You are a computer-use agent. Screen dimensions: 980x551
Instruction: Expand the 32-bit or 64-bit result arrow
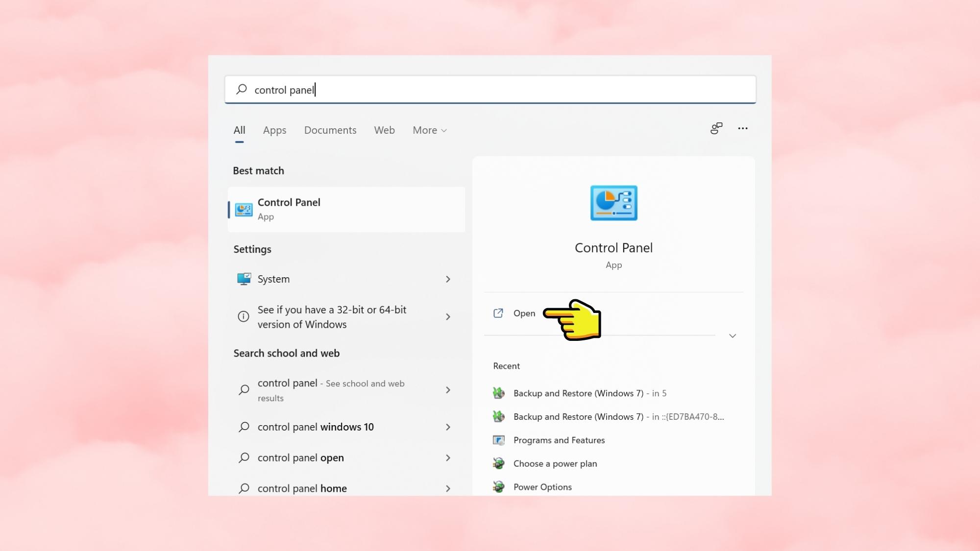click(x=448, y=317)
